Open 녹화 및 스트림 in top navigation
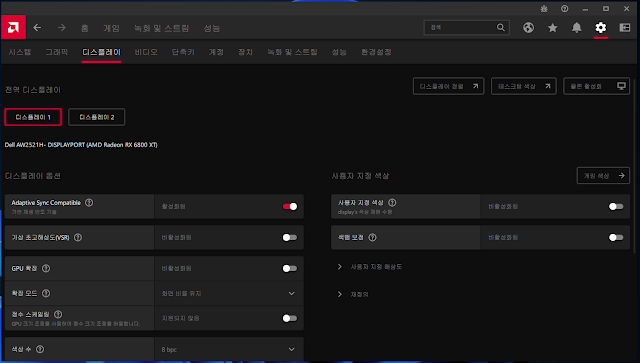The width and height of the screenshot is (640, 363). tap(162, 28)
